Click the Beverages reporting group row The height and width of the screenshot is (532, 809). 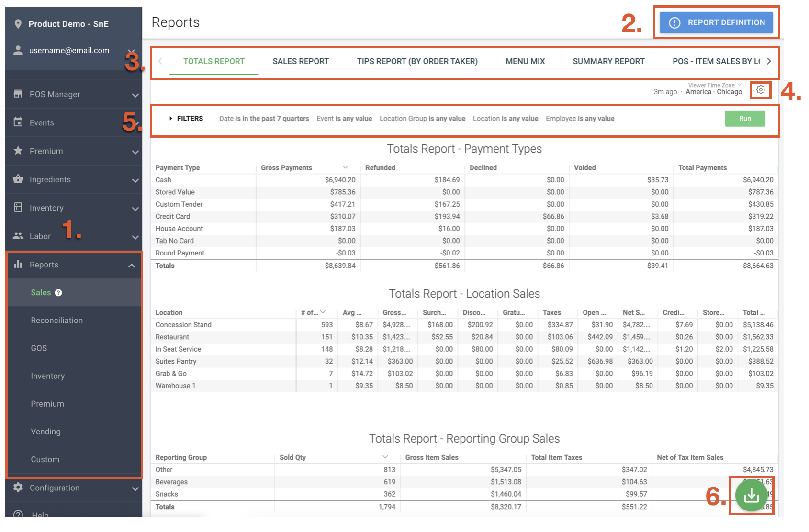[x=464, y=482]
